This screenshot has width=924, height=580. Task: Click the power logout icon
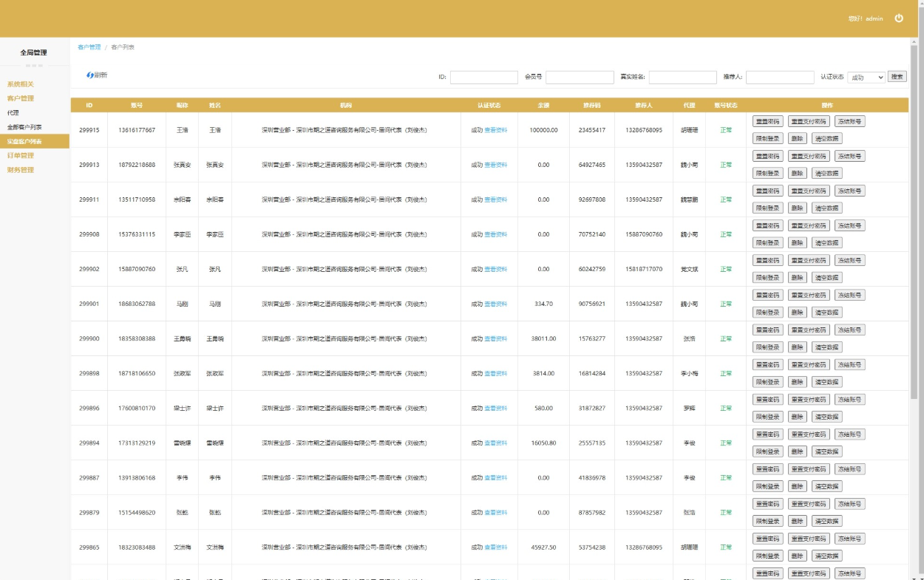coord(899,18)
